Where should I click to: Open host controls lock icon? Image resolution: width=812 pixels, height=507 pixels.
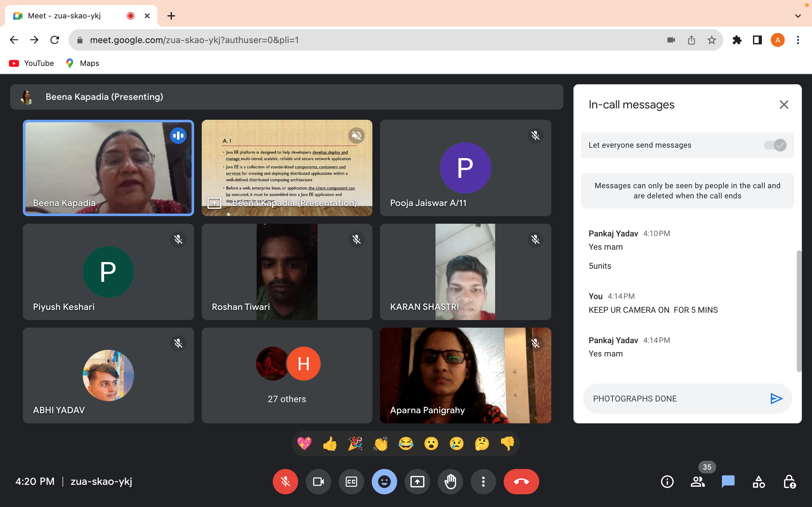pyautogui.click(x=789, y=482)
